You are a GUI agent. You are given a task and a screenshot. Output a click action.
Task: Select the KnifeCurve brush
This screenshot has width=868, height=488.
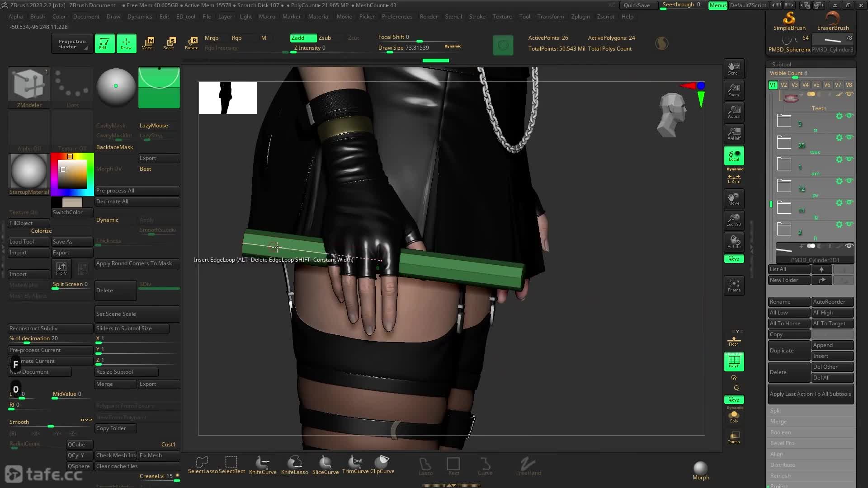point(262,465)
